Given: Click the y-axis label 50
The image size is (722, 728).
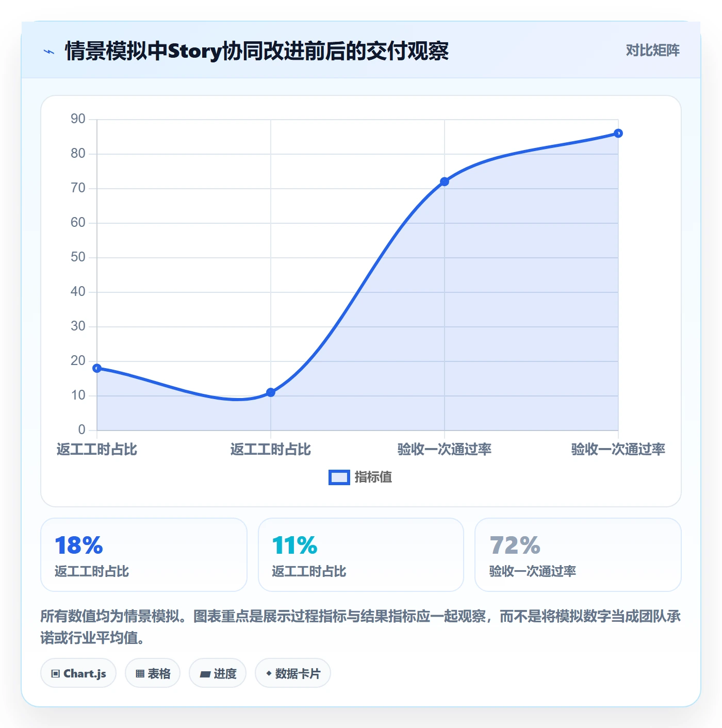Looking at the screenshot, I should 78,257.
